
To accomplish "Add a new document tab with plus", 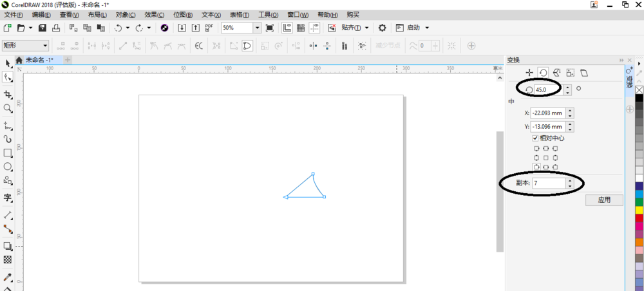I will click(x=68, y=60).
